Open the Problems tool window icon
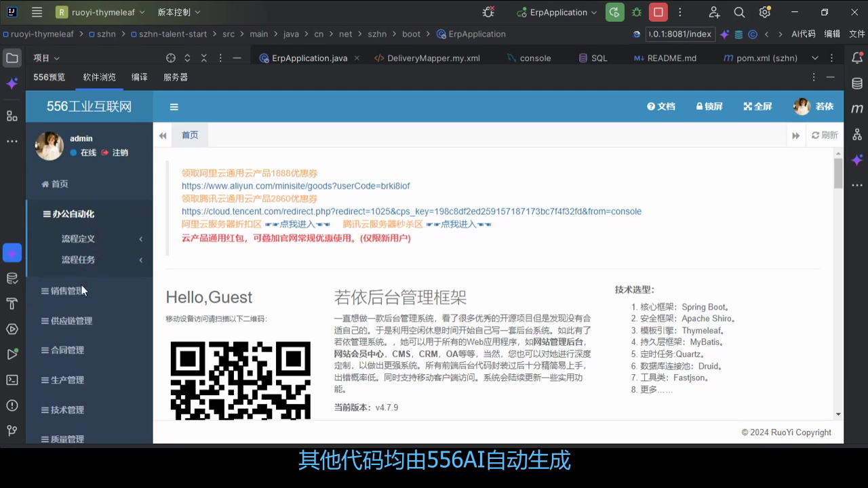The height and width of the screenshot is (488, 868). (x=12, y=405)
